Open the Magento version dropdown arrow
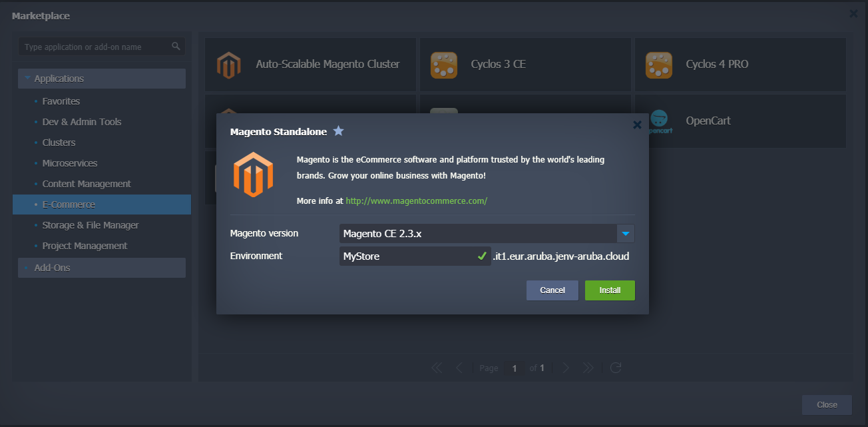The width and height of the screenshot is (868, 427). point(626,234)
